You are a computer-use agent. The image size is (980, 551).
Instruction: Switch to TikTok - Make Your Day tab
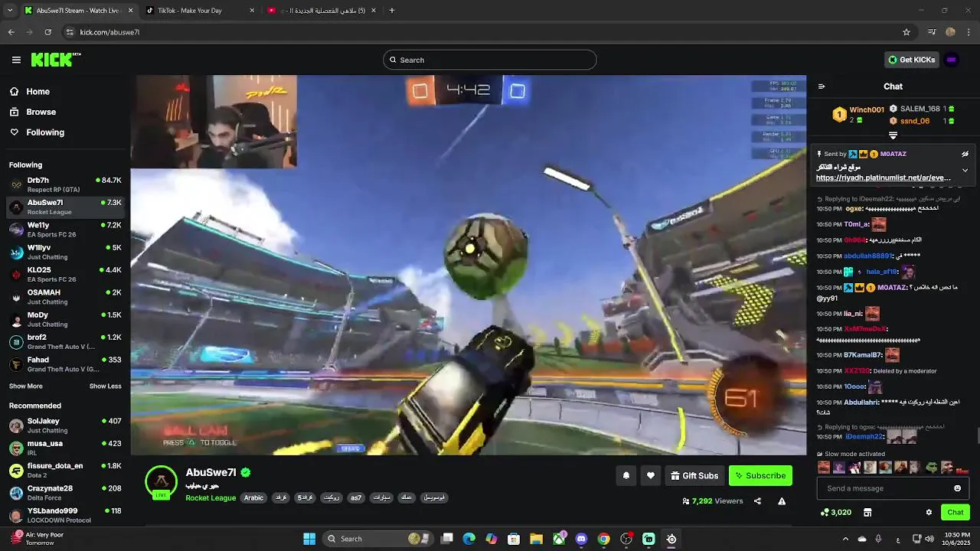[199, 11]
